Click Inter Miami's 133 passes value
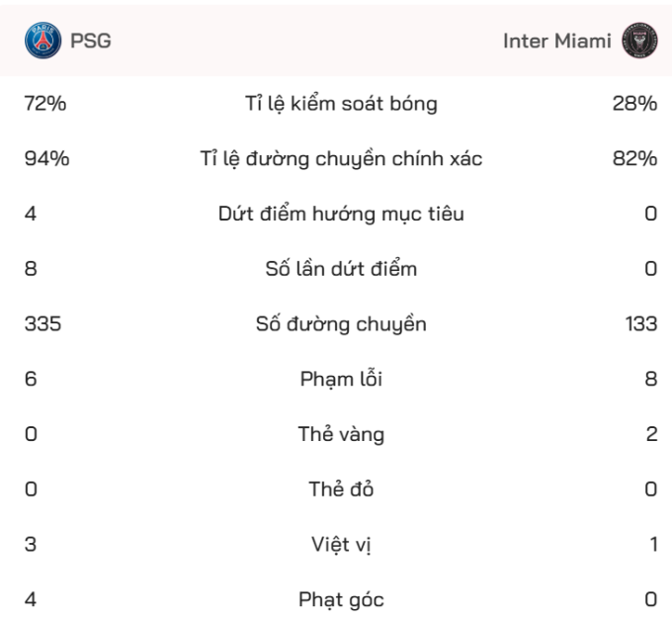Screen dimensions: 672x622 [x=641, y=324]
